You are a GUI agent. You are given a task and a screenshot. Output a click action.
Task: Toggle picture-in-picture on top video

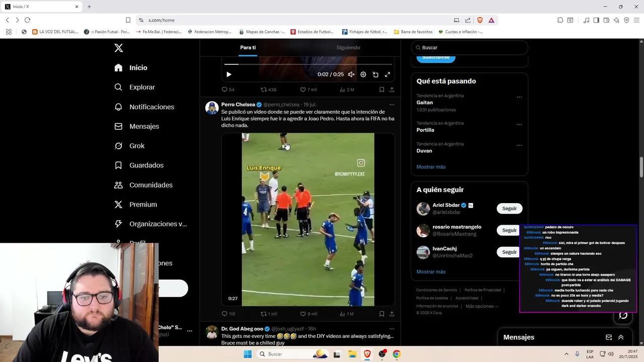click(x=375, y=74)
